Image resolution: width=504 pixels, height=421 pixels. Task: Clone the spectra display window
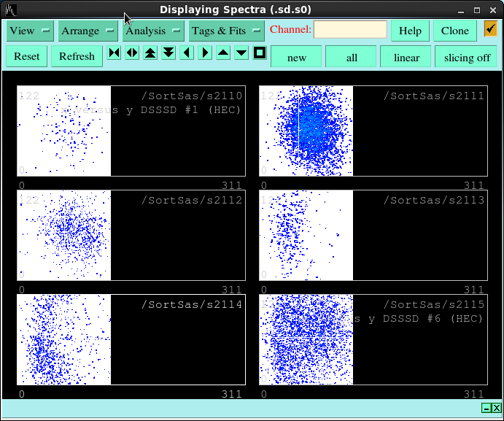[x=454, y=31]
